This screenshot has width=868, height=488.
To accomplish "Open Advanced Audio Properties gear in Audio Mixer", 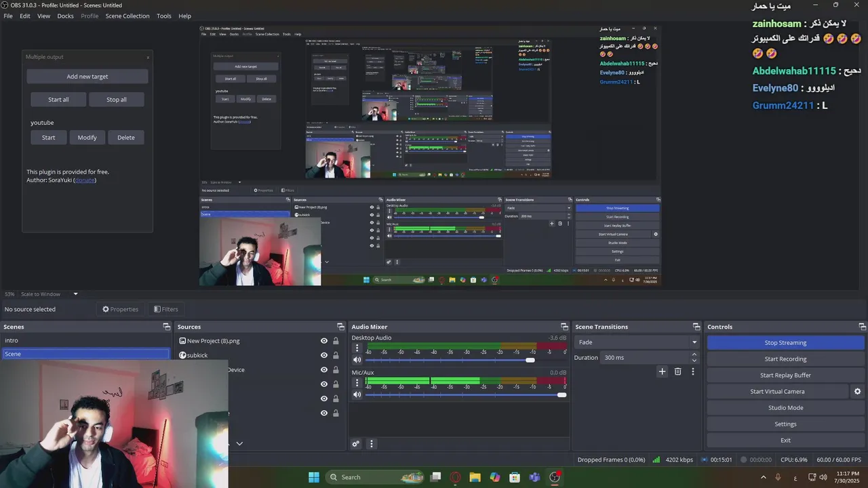I will click(x=355, y=444).
